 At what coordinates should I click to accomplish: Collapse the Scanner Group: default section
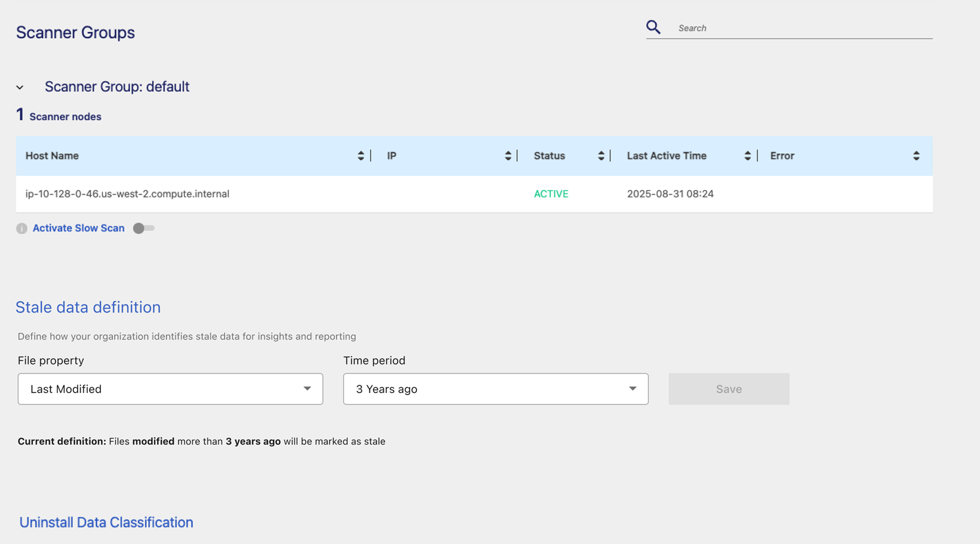(x=20, y=87)
